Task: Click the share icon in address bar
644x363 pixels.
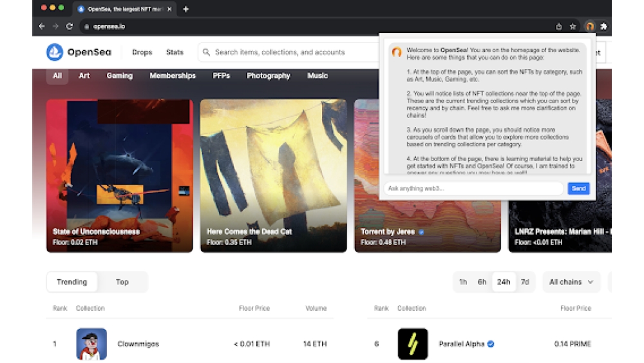Action: (x=558, y=26)
